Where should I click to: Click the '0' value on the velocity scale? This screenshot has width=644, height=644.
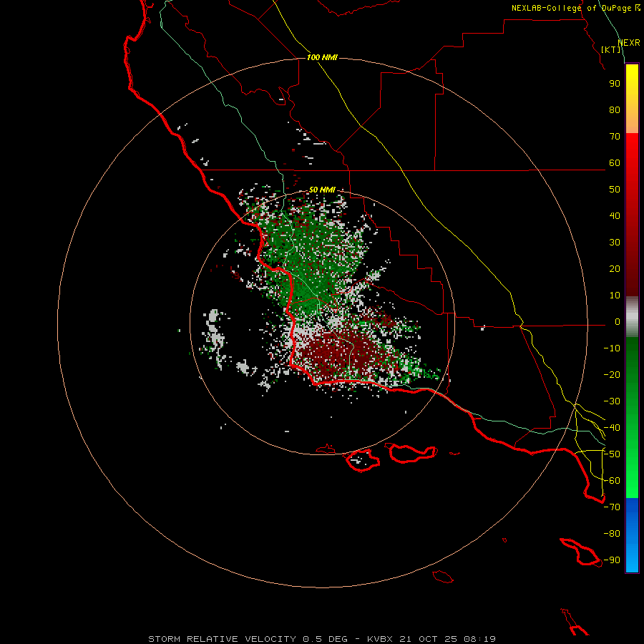[618, 322]
